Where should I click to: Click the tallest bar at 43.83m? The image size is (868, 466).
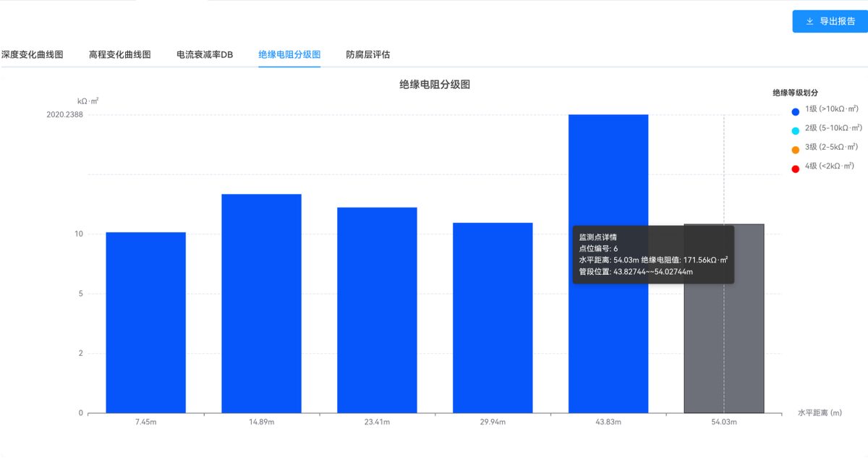tap(609, 264)
